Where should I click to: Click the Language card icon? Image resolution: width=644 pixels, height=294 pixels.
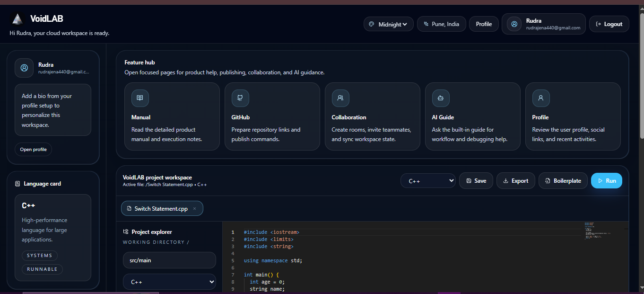(17, 184)
